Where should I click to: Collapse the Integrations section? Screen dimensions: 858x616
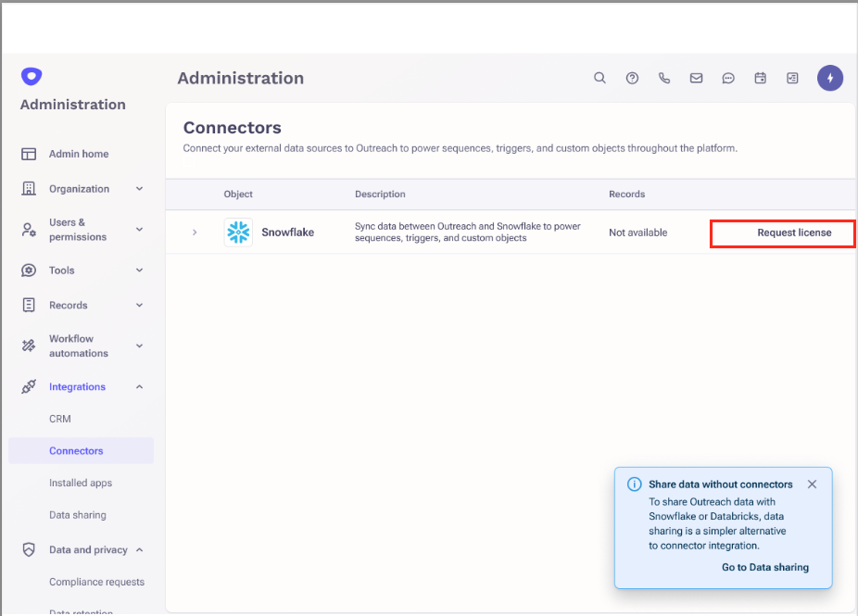[x=139, y=387]
